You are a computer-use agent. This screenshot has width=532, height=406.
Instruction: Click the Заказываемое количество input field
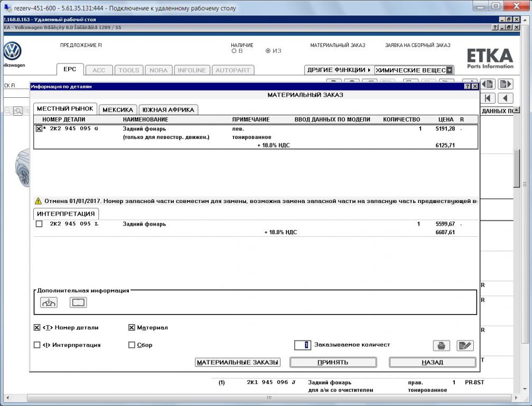click(x=302, y=345)
